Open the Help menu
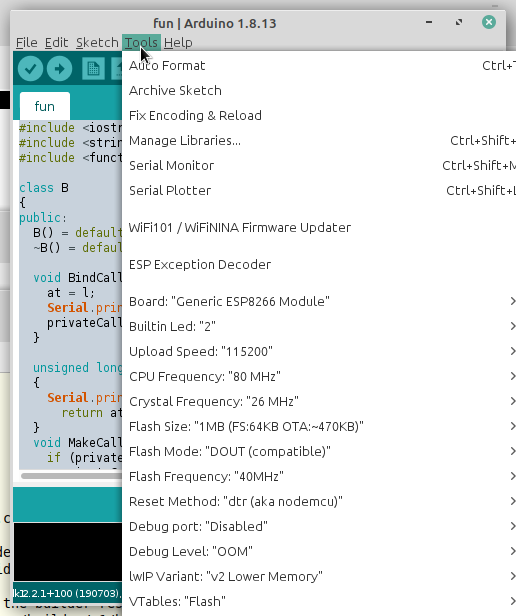Image resolution: width=516 pixels, height=616 pixels. click(x=178, y=42)
